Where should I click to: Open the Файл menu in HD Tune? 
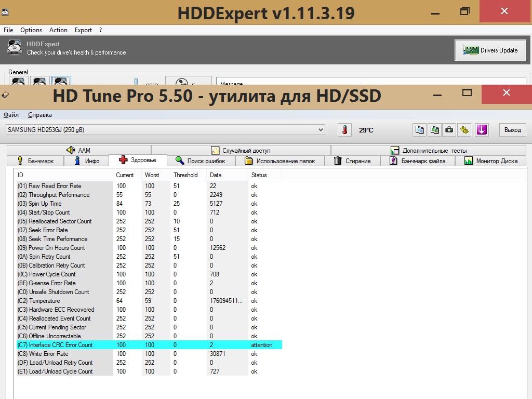11,115
